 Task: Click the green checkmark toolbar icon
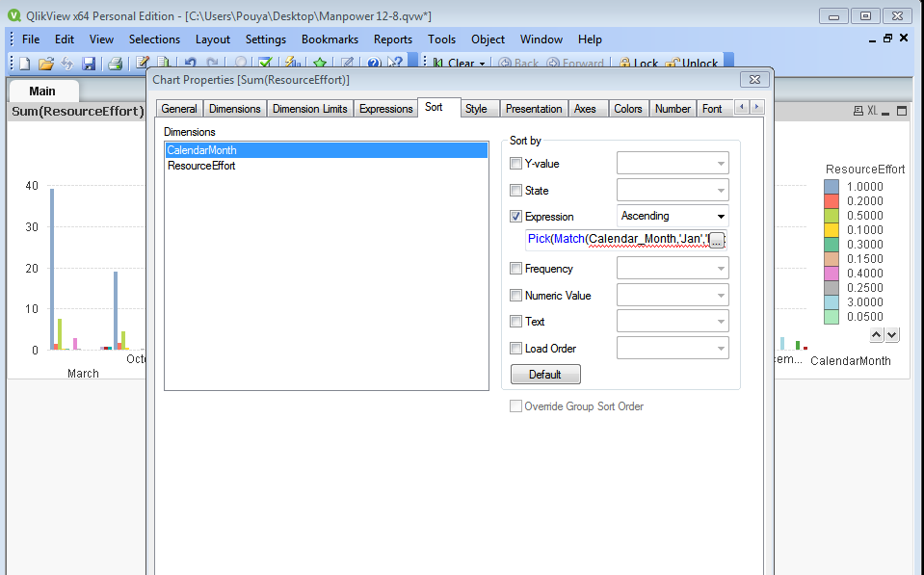[265, 63]
